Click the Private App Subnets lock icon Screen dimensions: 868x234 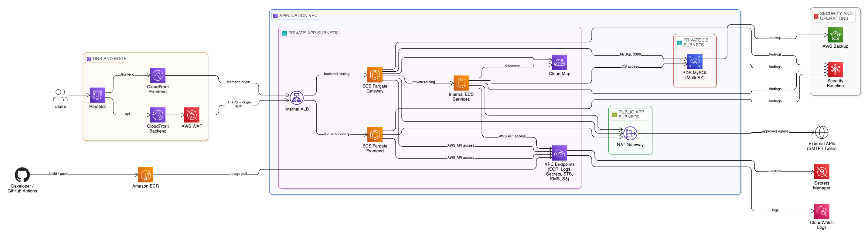point(284,33)
